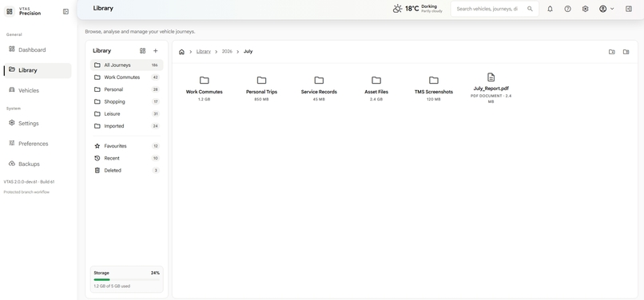This screenshot has width=644, height=300.
Task: Open the Asset Files folder tile
Action: click(376, 88)
